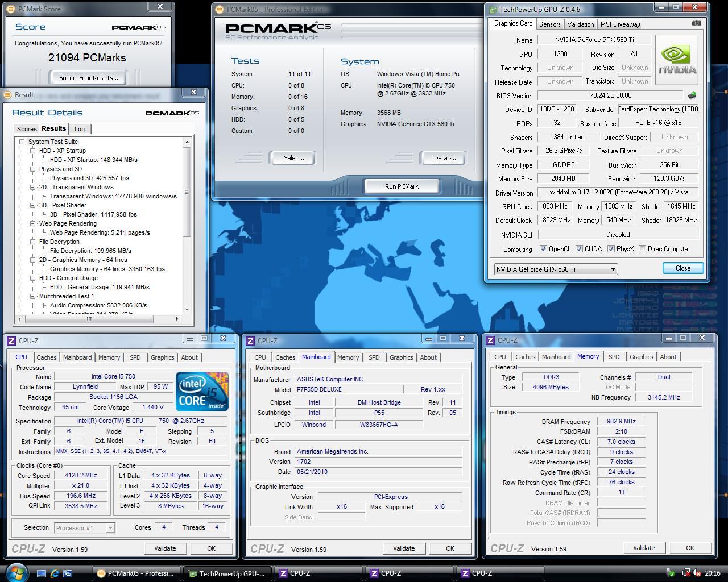Click the scroll down arrow of Result tree
This screenshot has width=728, height=582.
187,310
